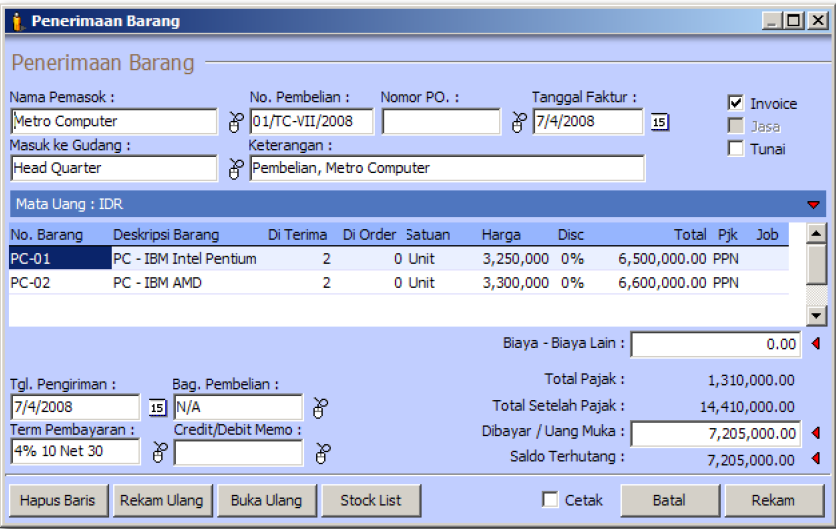This screenshot has height=529, width=836.
Task: Click the Tgl. Pengiriman date field
Action: (75, 407)
